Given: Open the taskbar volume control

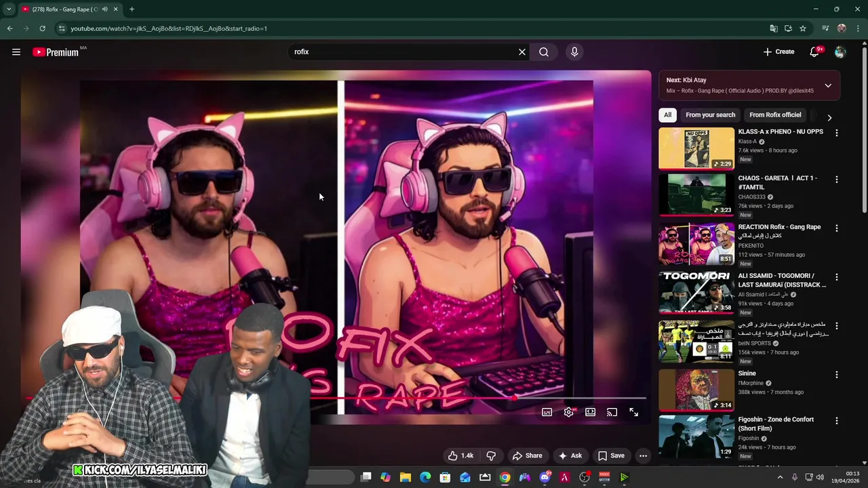Looking at the screenshot, I should (x=820, y=477).
